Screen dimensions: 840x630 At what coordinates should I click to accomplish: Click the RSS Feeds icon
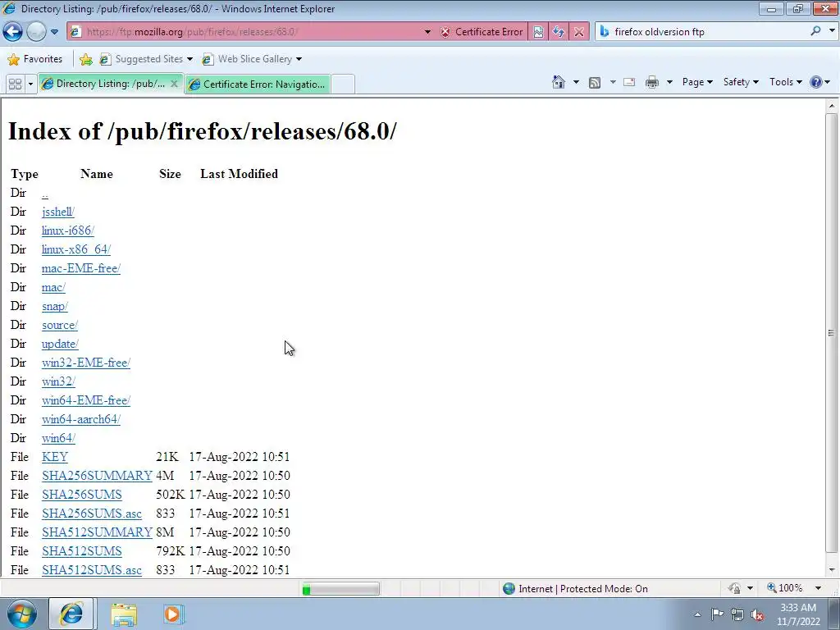click(595, 82)
